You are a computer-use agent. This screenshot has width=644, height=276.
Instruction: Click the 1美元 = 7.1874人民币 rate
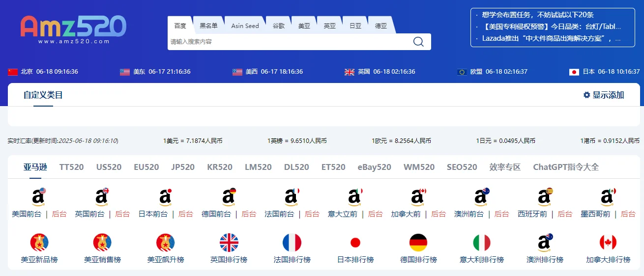(x=193, y=140)
